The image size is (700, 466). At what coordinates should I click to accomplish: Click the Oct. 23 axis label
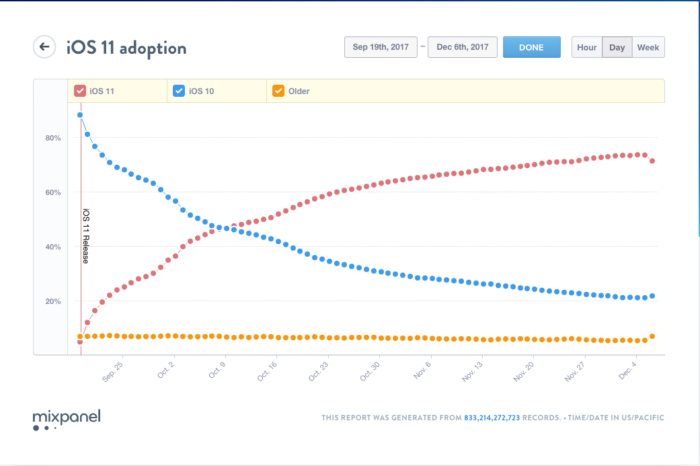tap(319, 371)
